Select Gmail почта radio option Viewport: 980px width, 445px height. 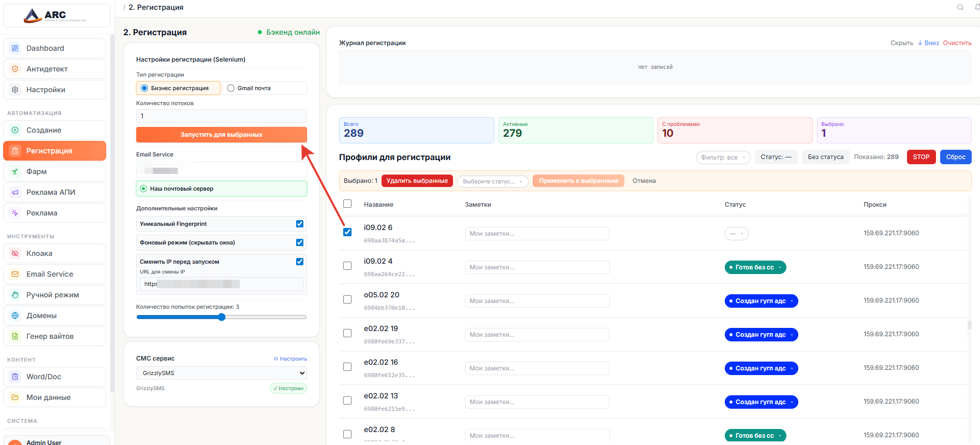coord(231,88)
